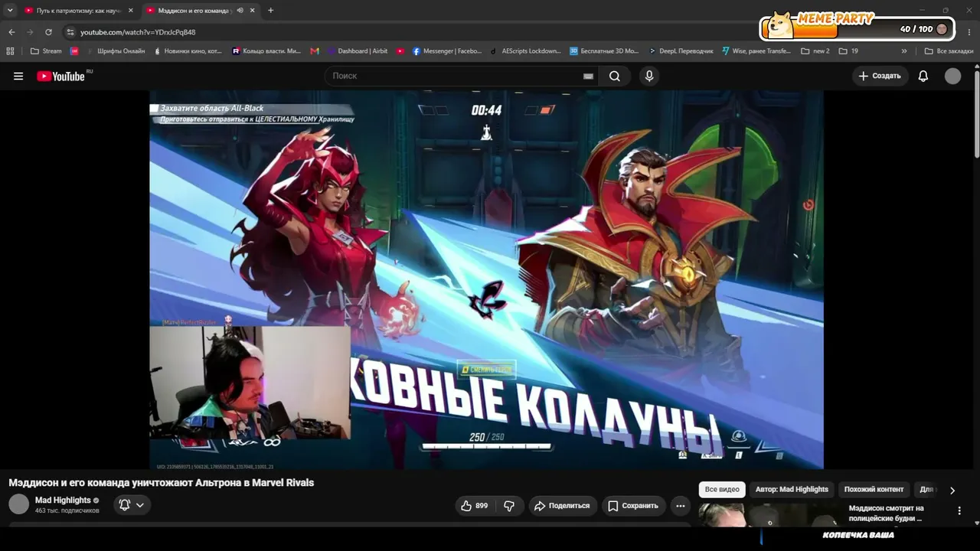Open the browser apps grid shortcut
Screen dimensions: 980x551
pyautogui.click(x=10, y=51)
